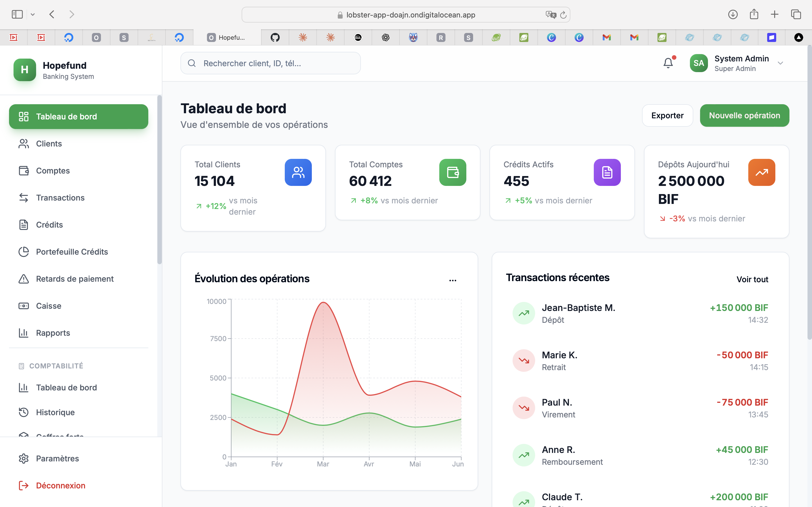Click the Exporter button
This screenshot has height=507, width=812.
pyautogui.click(x=667, y=115)
